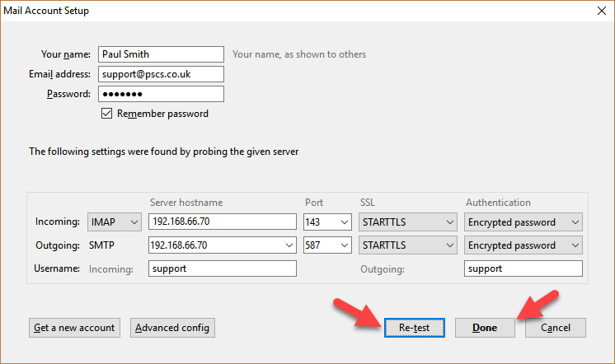This screenshot has height=364, width=615.
Task: Cancel the account setup
Action: pos(556,328)
